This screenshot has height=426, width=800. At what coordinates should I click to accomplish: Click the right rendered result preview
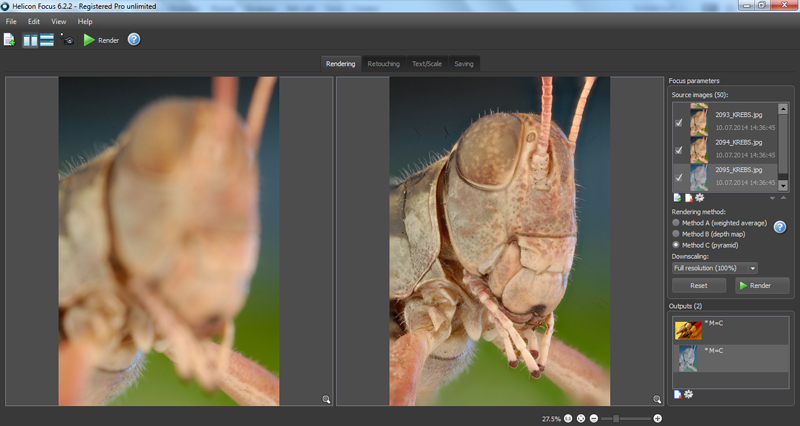499,241
